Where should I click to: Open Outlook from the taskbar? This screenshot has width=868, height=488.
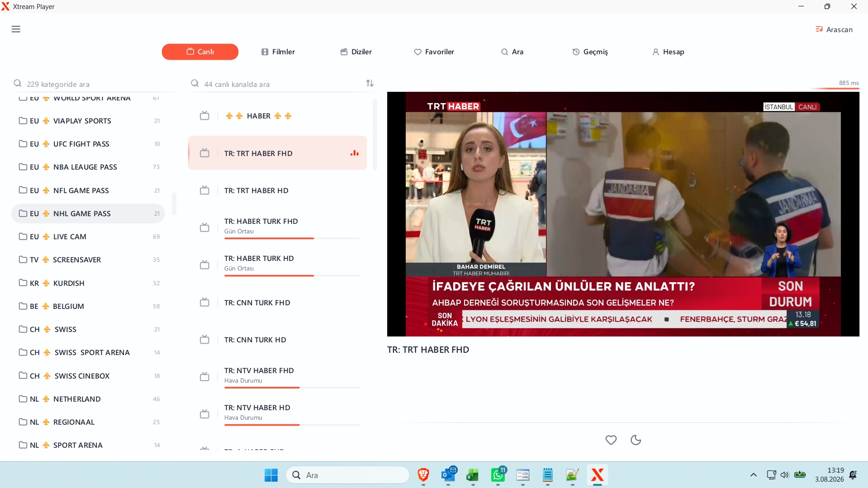448,475
